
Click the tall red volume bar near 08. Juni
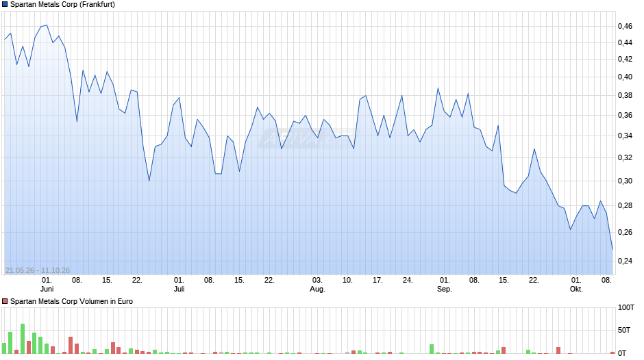click(71, 345)
